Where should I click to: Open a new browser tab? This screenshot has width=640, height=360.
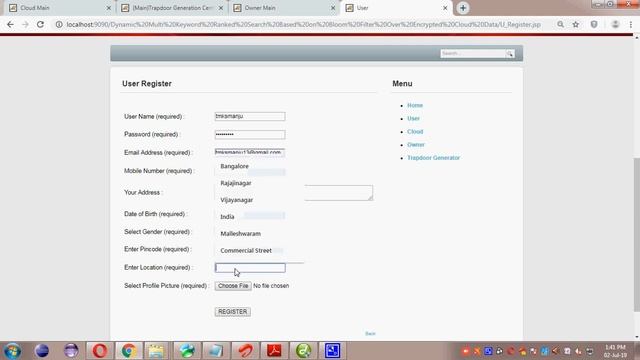click(463, 8)
